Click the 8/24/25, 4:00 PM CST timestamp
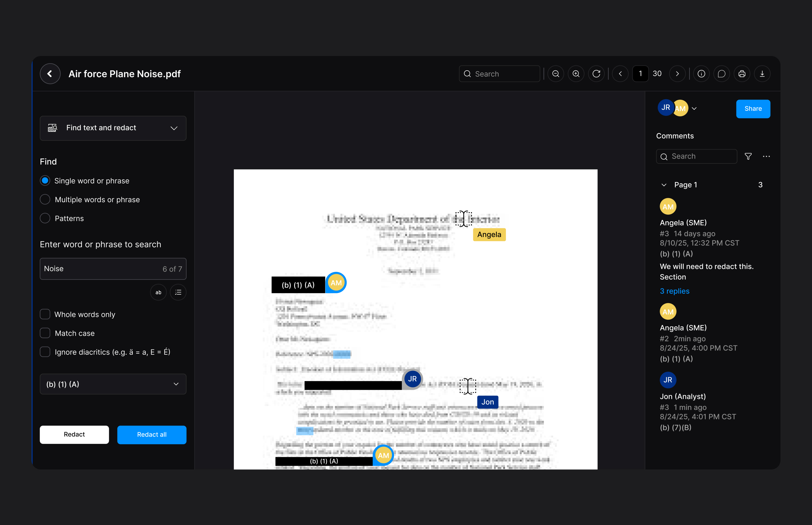Screen dimensions: 812x525 point(698,348)
